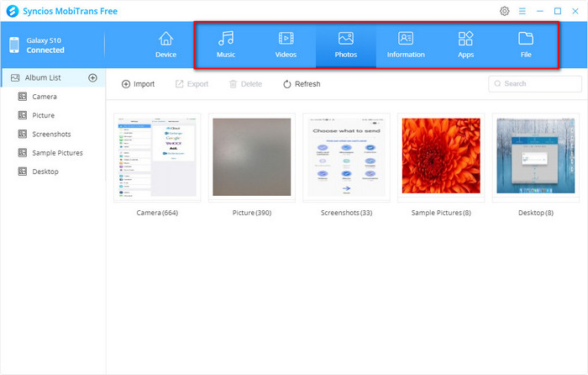Select the Photos tab
The width and height of the screenshot is (588, 375).
pos(346,45)
